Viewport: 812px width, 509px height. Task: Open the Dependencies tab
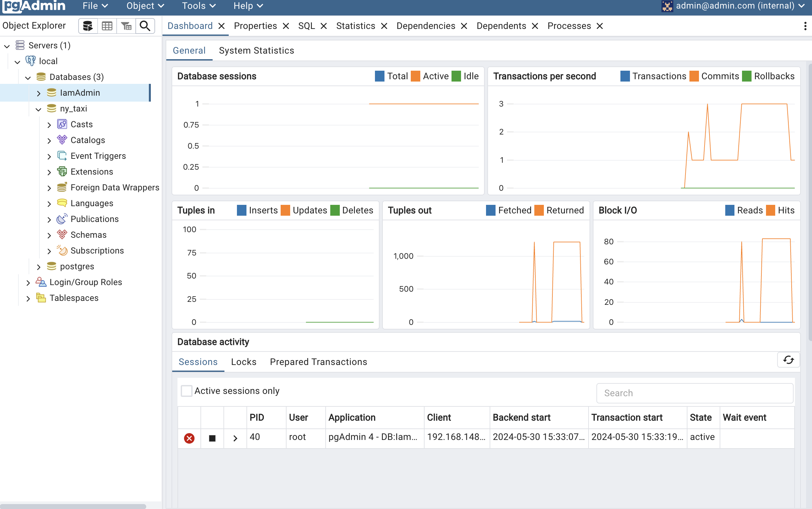tap(426, 26)
